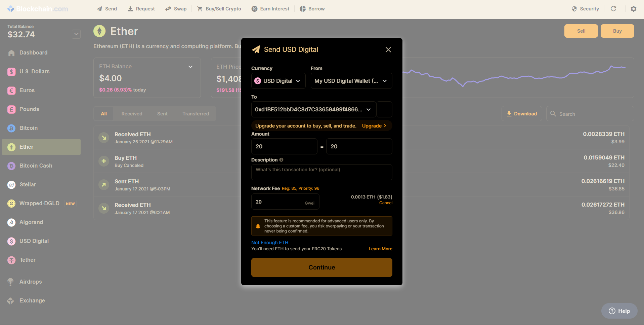Click the right Amount input field
644x325 pixels.
coord(359,146)
